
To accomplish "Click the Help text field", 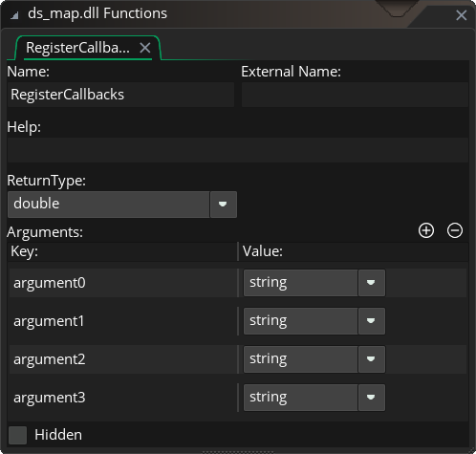I will point(238,150).
